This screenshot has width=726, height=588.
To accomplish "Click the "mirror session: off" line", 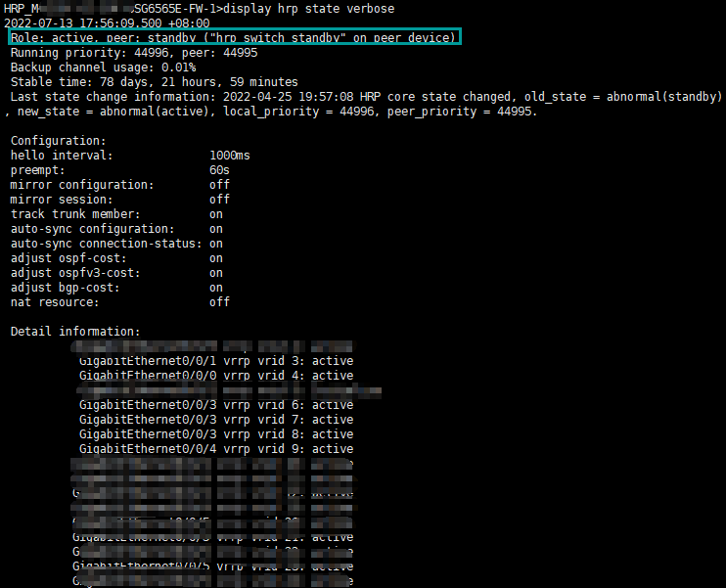I will (x=120, y=200).
